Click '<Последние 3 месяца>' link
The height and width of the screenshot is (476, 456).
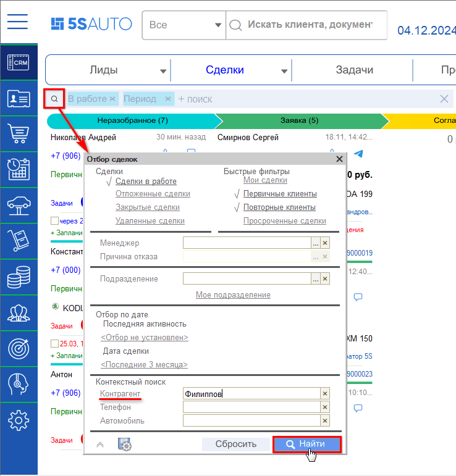(x=145, y=365)
